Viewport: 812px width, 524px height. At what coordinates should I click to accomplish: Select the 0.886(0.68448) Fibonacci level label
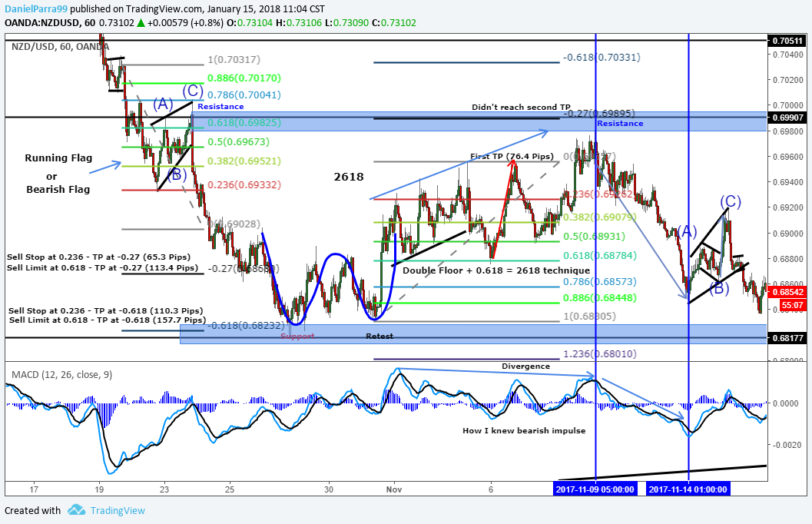coord(600,298)
